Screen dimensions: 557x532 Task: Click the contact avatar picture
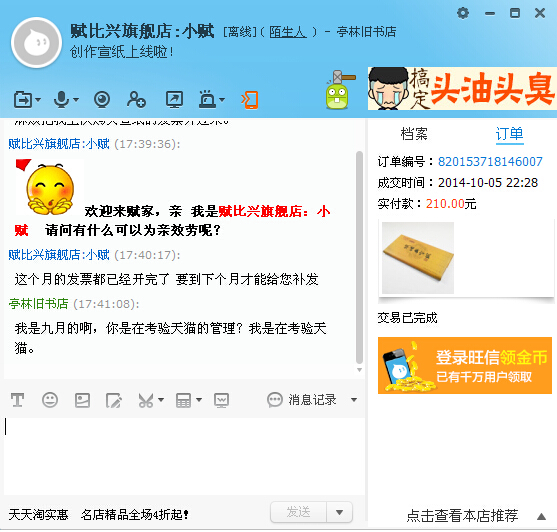coord(36,43)
